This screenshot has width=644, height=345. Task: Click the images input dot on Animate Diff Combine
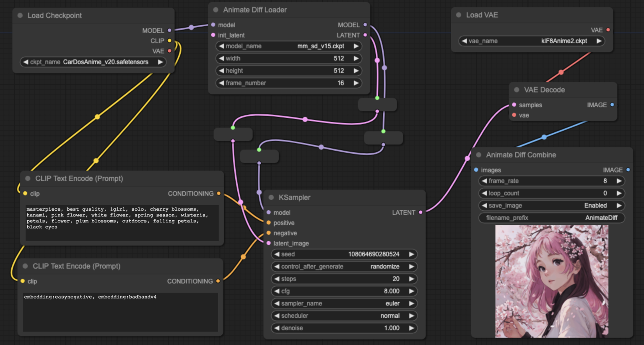click(x=476, y=170)
